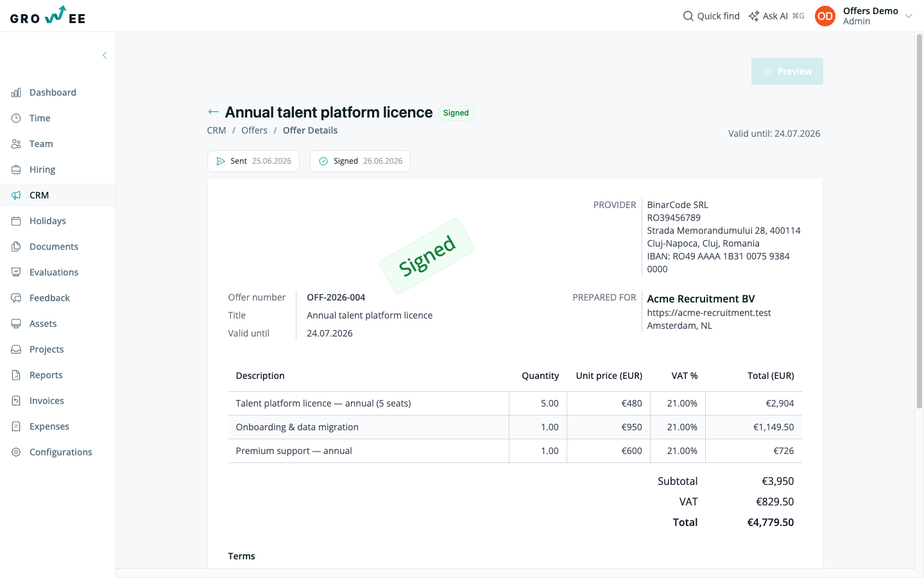Image resolution: width=924 pixels, height=578 pixels.
Task: Launch the Ask AI assistant
Action: point(776,16)
